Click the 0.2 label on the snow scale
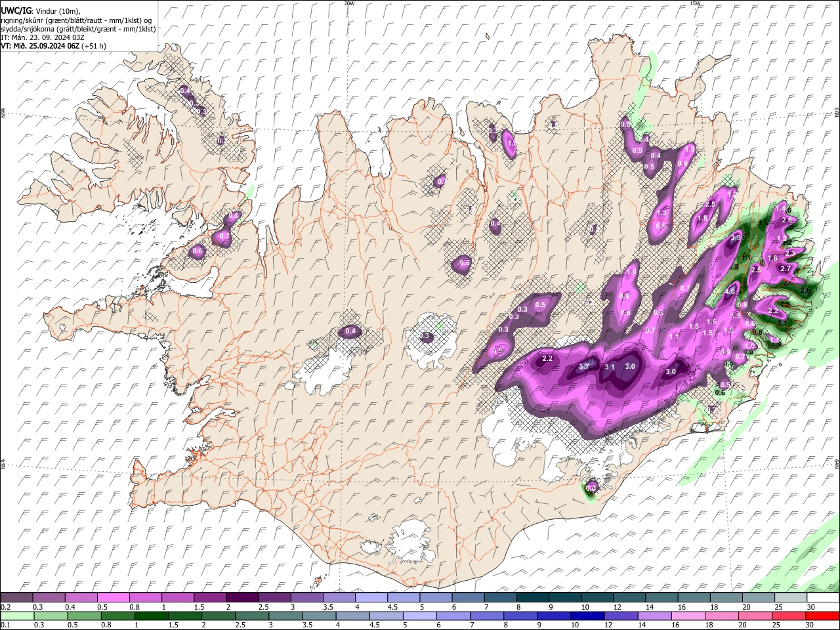Viewport: 840px width, 630px height. 6,607
